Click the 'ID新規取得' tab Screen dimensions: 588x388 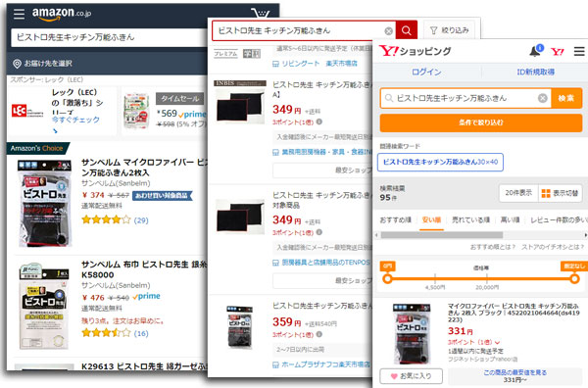pos(535,72)
